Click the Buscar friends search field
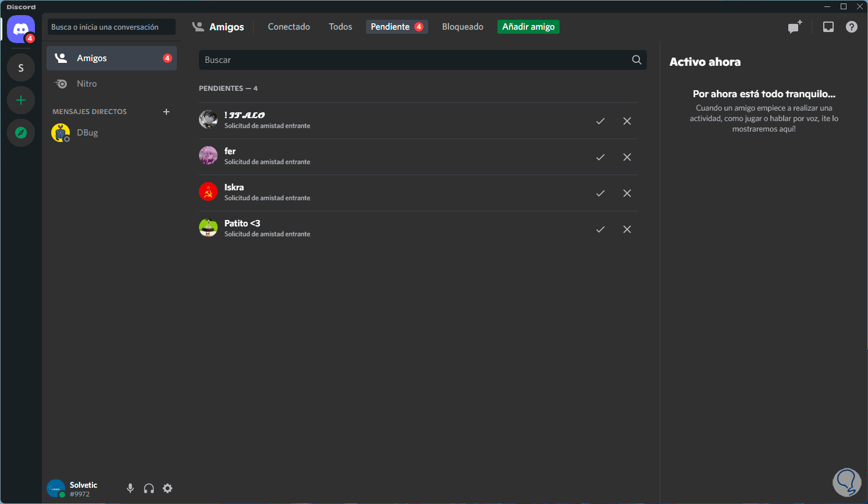Image resolution: width=868 pixels, height=504 pixels. tap(423, 60)
